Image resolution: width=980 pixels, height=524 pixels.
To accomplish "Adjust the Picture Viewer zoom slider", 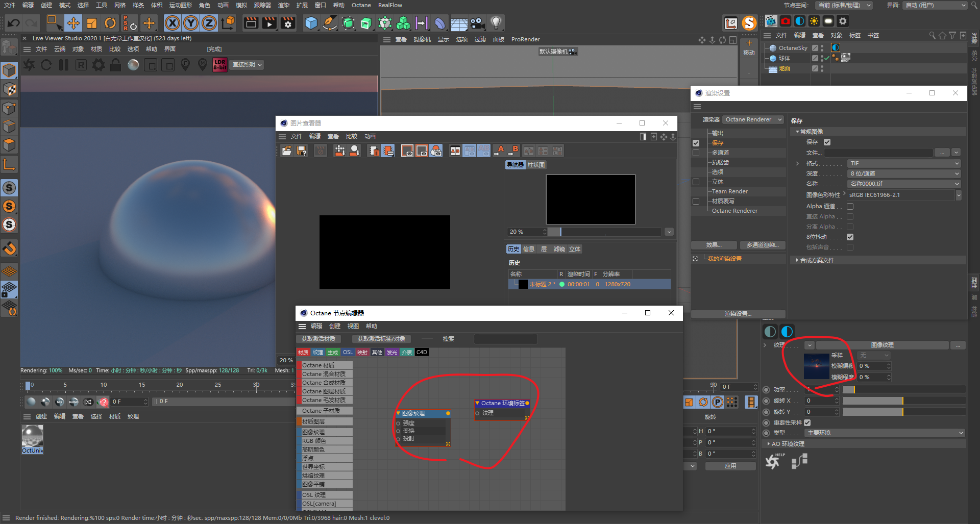I will (605, 232).
